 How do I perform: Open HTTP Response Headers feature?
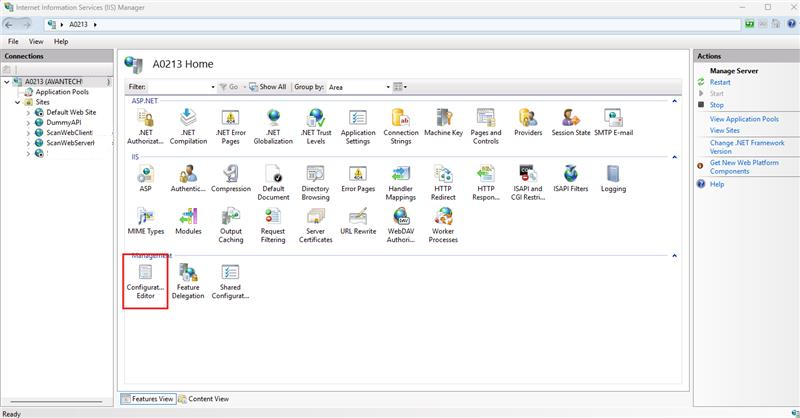click(486, 183)
